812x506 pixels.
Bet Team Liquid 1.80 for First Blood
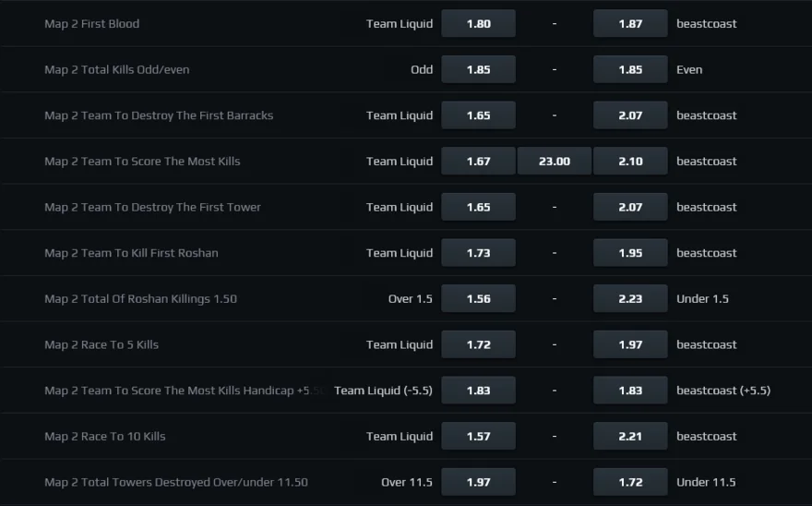click(x=478, y=23)
